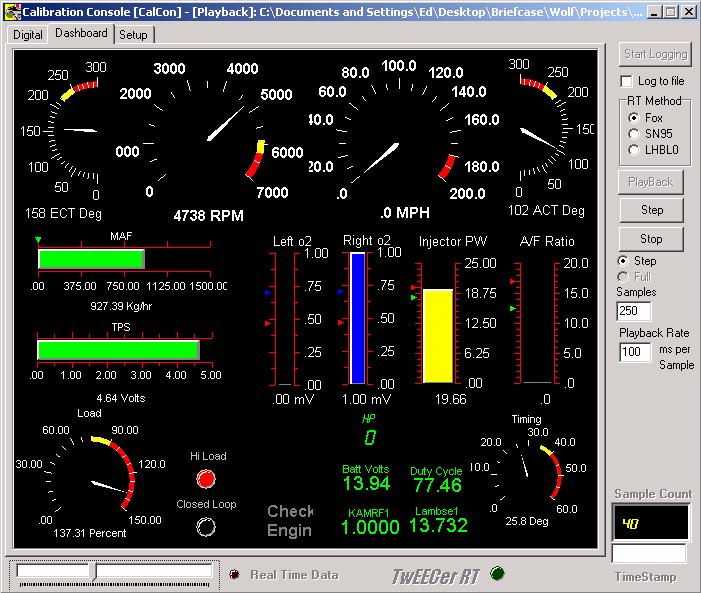Click the Batt Volts 13.94 readout
This screenshot has height=593, width=701.
pos(366,483)
